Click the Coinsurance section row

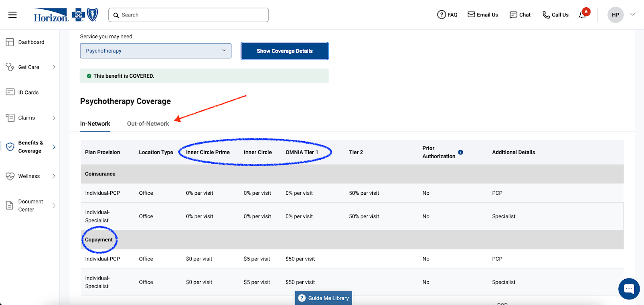tap(352, 174)
